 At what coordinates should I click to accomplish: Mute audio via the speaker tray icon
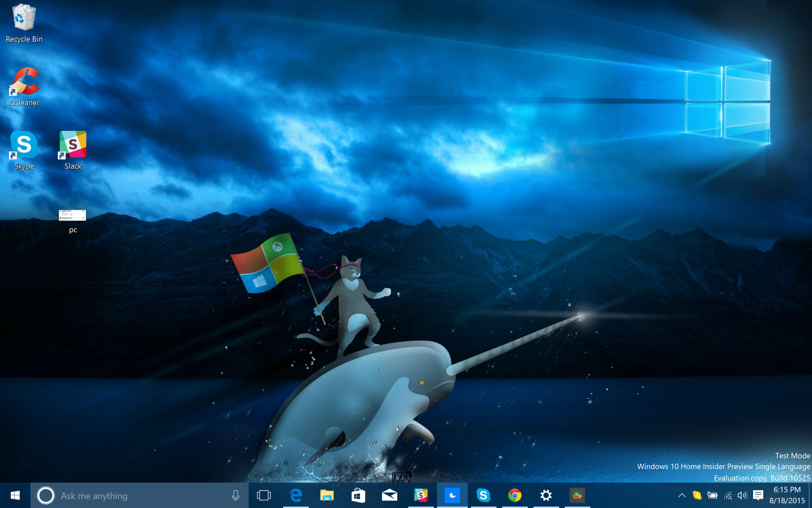(742, 495)
